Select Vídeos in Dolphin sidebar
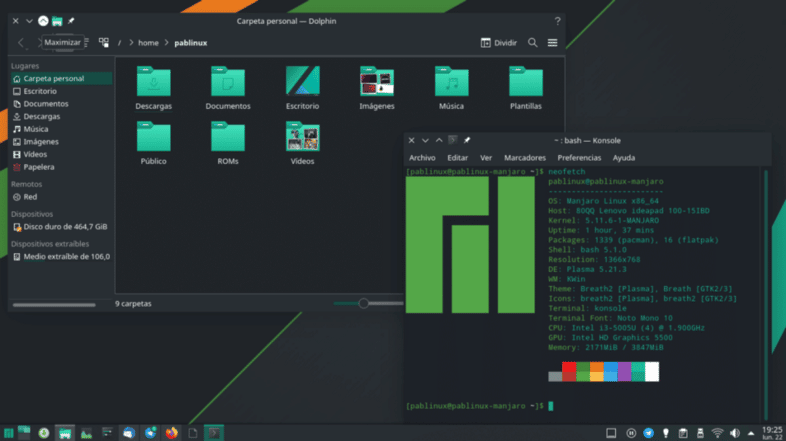786x441 pixels. click(x=61, y=154)
